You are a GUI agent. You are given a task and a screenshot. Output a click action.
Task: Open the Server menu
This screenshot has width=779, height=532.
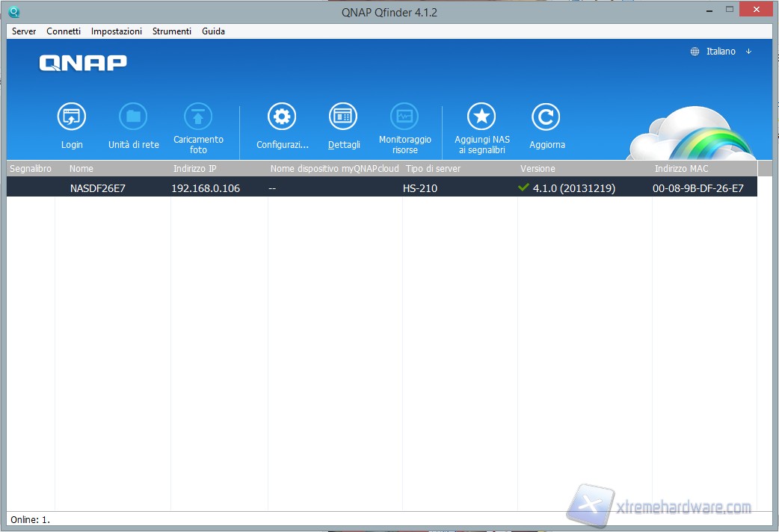point(24,31)
